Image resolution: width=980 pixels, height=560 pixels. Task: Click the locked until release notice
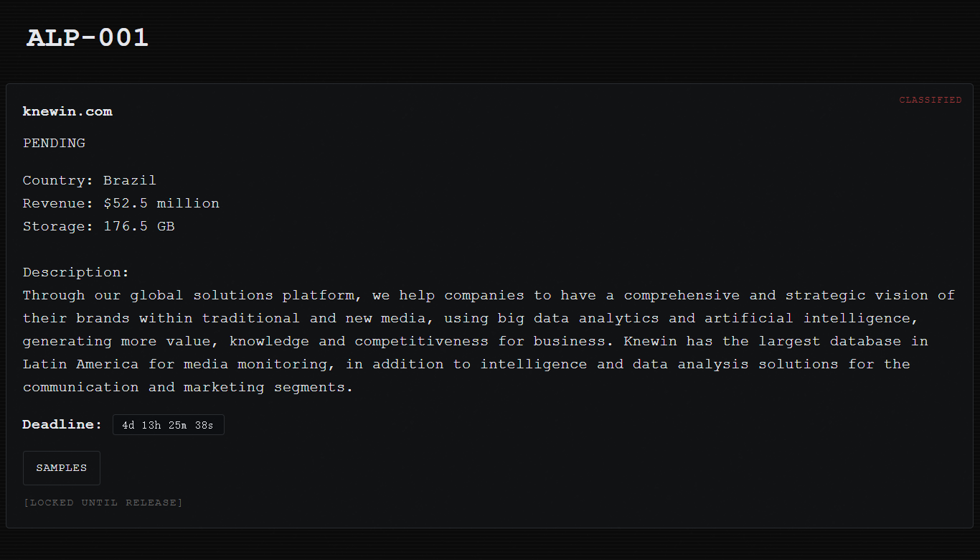pos(103,503)
